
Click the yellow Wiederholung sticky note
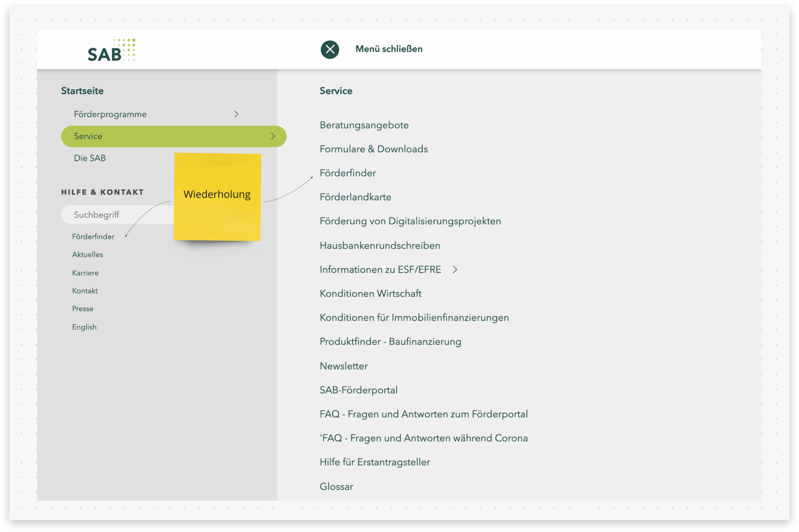[217, 197]
